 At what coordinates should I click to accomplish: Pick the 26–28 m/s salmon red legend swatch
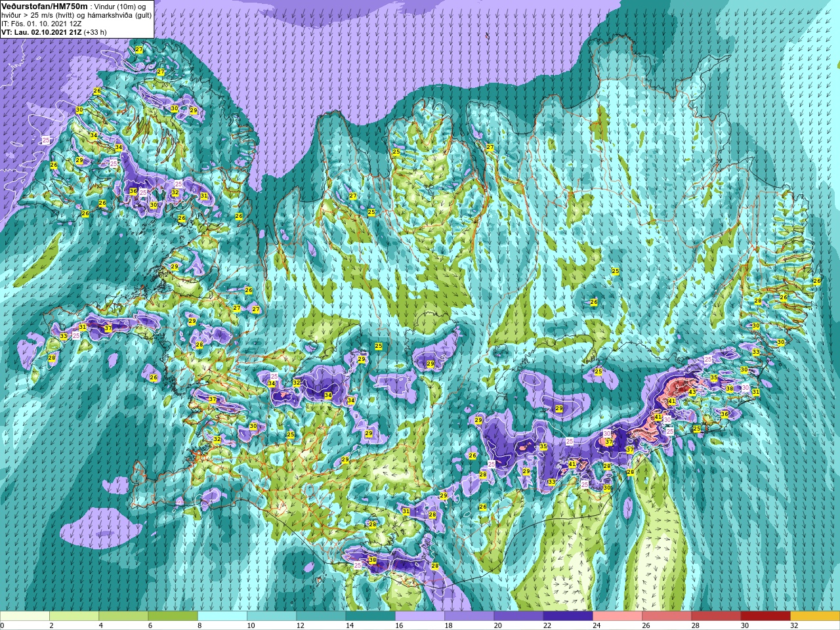[x=667, y=616]
